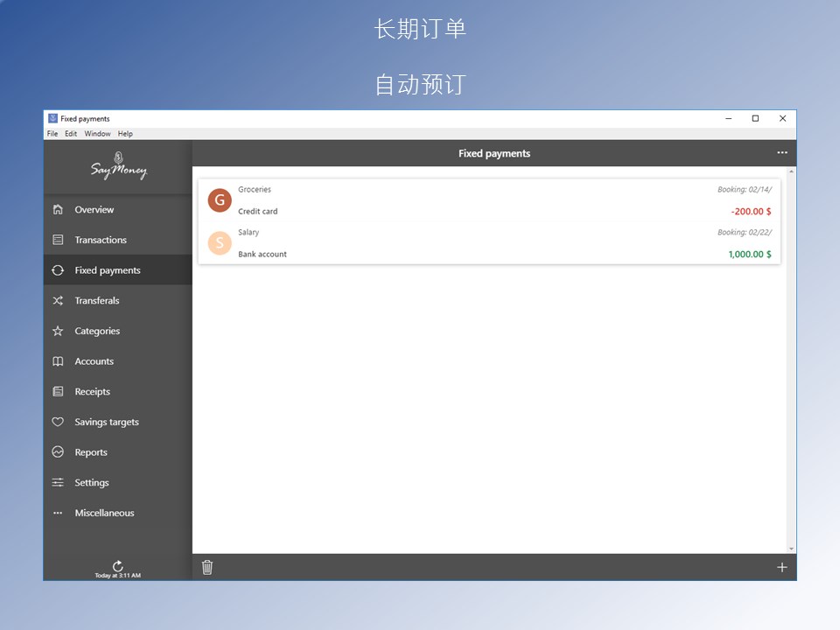Click the sync refresh icon
The width and height of the screenshot is (840, 630).
(x=118, y=566)
